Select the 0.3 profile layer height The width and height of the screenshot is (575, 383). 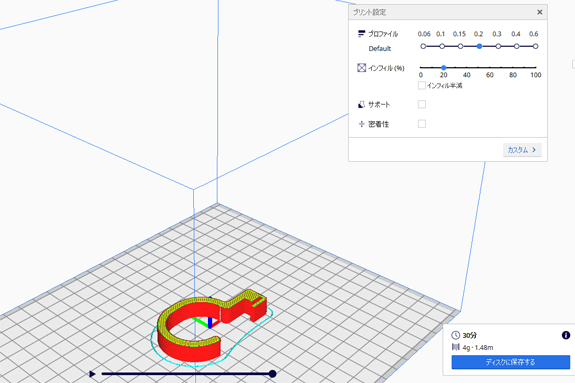(498, 46)
